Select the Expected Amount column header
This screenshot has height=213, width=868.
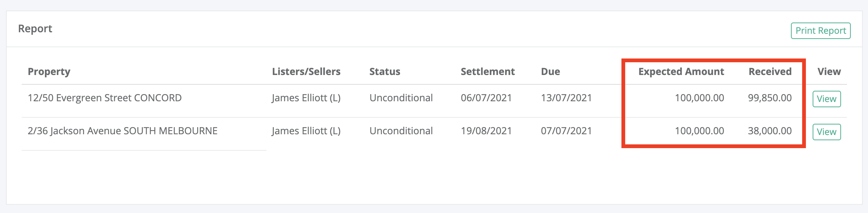pyautogui.click(x=681, y=72)
